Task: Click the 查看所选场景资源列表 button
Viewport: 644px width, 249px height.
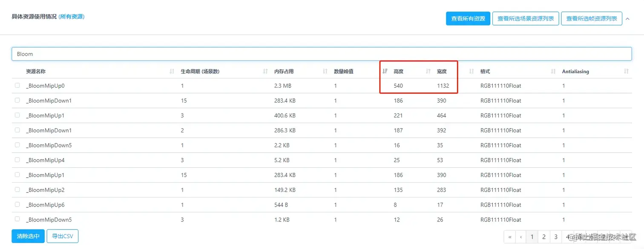Action: click(x=526, y=18)
